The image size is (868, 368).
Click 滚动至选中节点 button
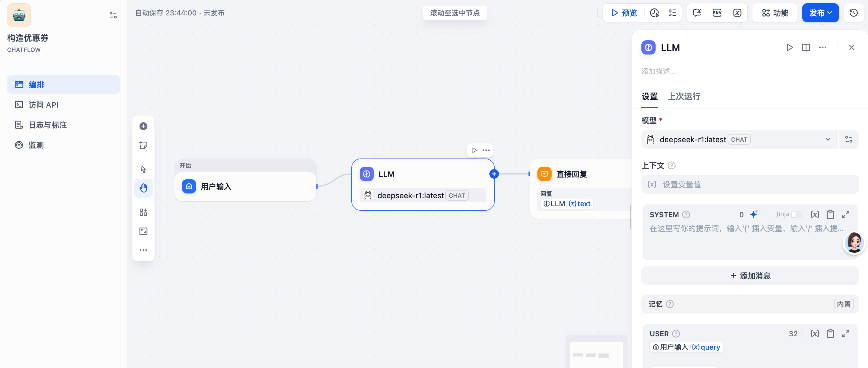[x=455, y=13]
